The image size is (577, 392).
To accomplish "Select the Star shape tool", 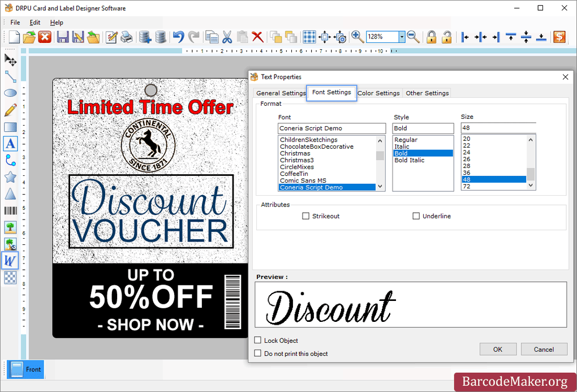I will point(10,177).
